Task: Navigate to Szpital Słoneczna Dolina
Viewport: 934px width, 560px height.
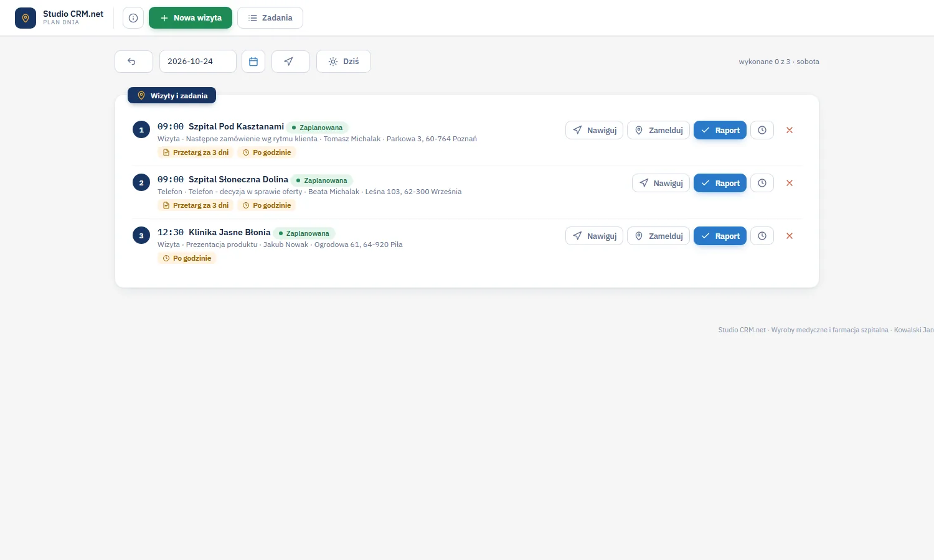Action: coord(661,183)
